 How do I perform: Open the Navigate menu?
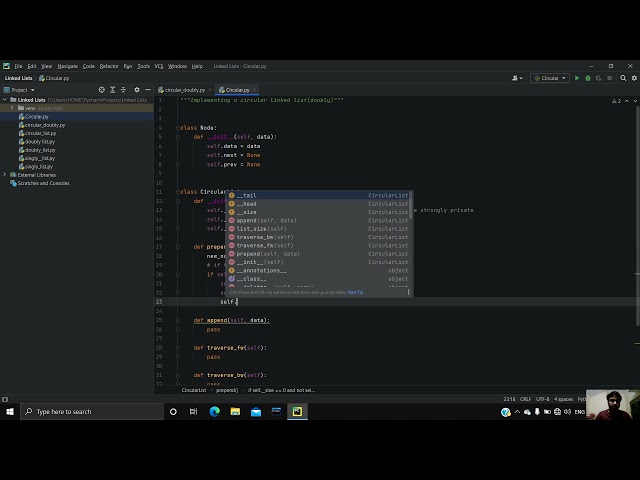67,66
